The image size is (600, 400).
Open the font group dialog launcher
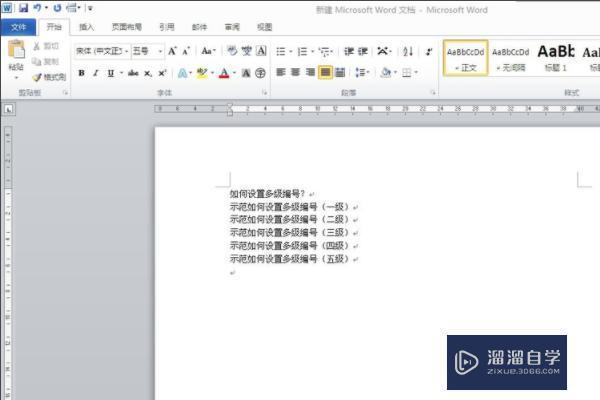point(264,92)
